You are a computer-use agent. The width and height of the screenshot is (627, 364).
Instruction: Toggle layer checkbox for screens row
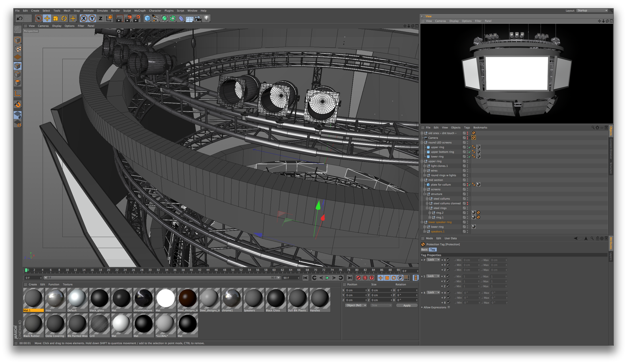(464, 189)
